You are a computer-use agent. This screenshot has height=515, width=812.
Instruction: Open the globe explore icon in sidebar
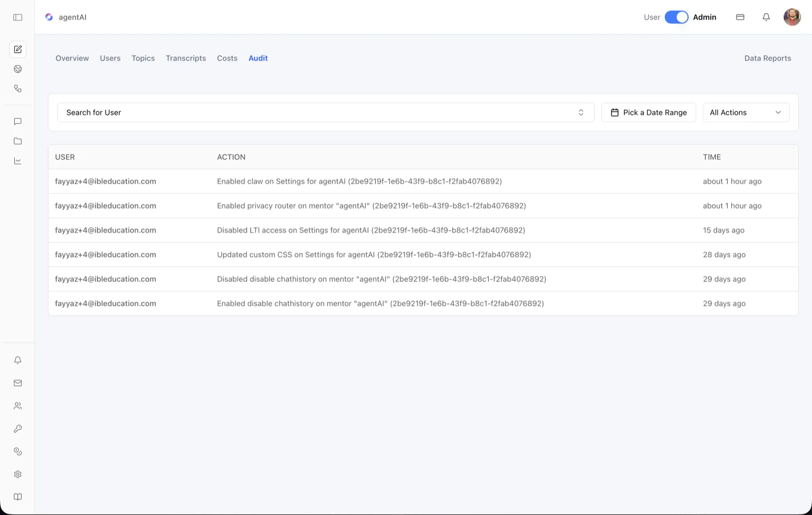[x=18, y=69]
